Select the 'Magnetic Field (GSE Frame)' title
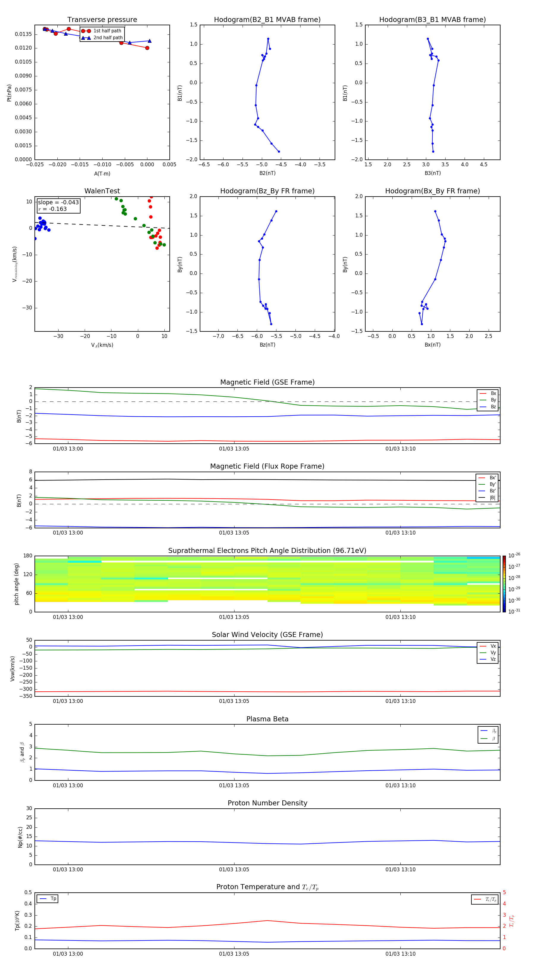 [267, 382]
